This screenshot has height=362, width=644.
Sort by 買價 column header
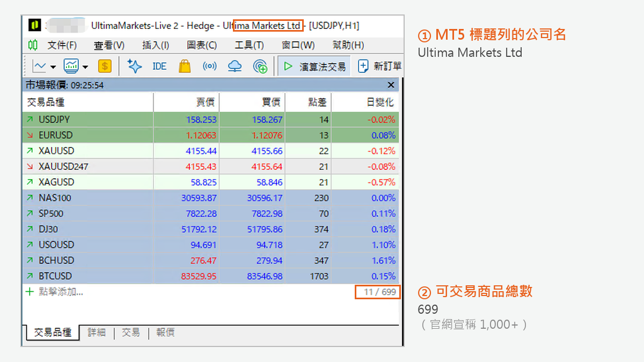coord(252,102)
